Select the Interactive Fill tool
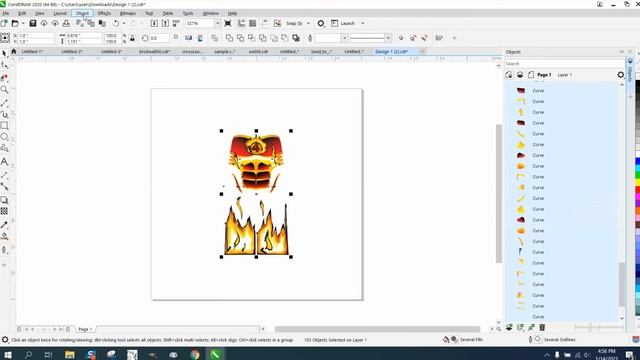The height and width of the screenshot is (360, 640). (x=4, y=236)
